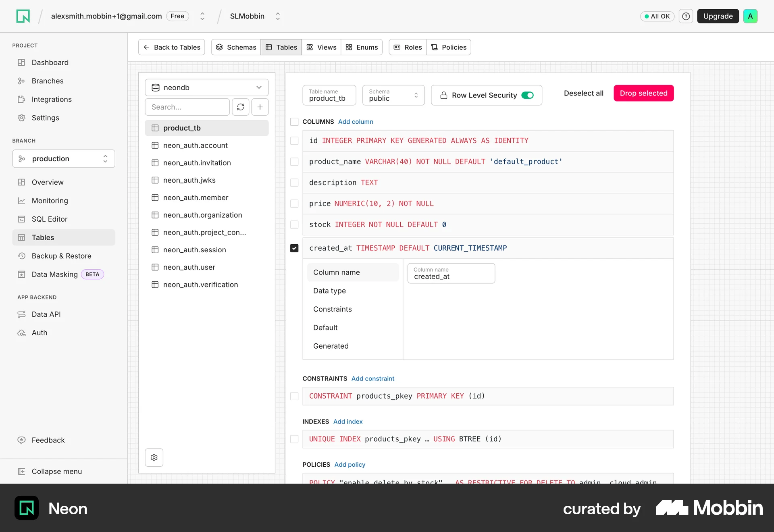Add a new table with plus icon
The width and height of the screenshot is (774, 532).
(x=260, y=107)
